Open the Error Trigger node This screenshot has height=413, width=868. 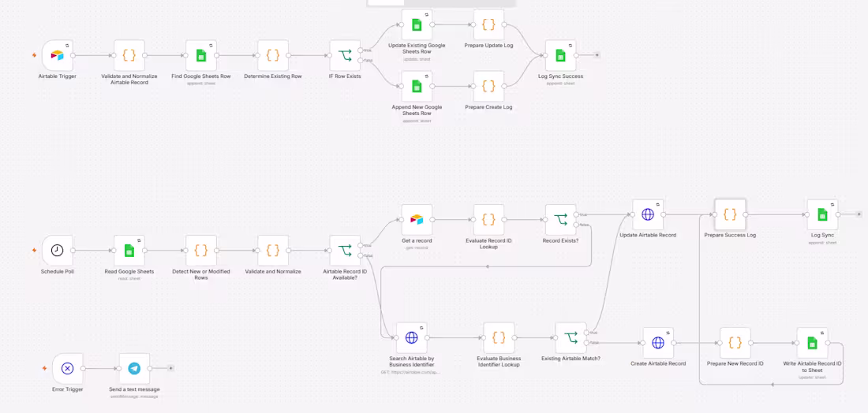click(x=68, y=368)
